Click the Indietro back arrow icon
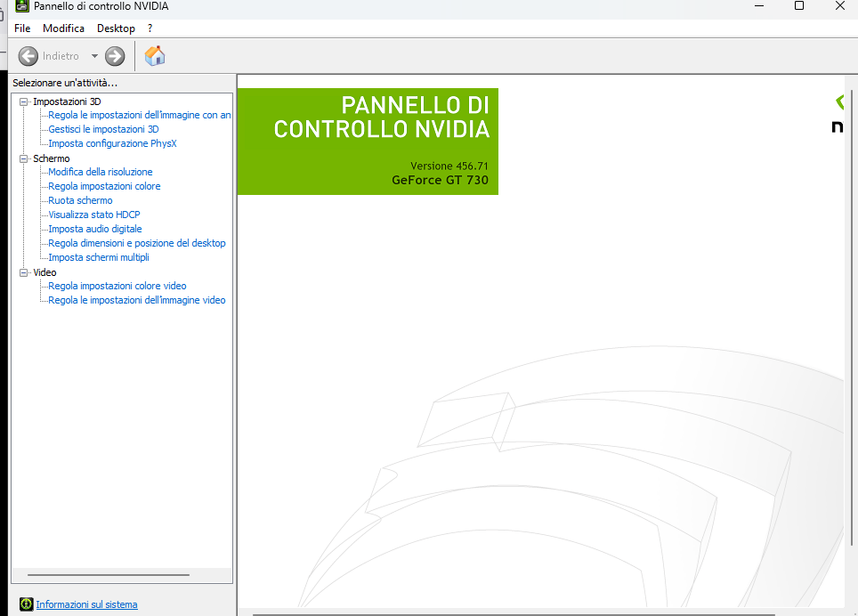 click(28, 56)
